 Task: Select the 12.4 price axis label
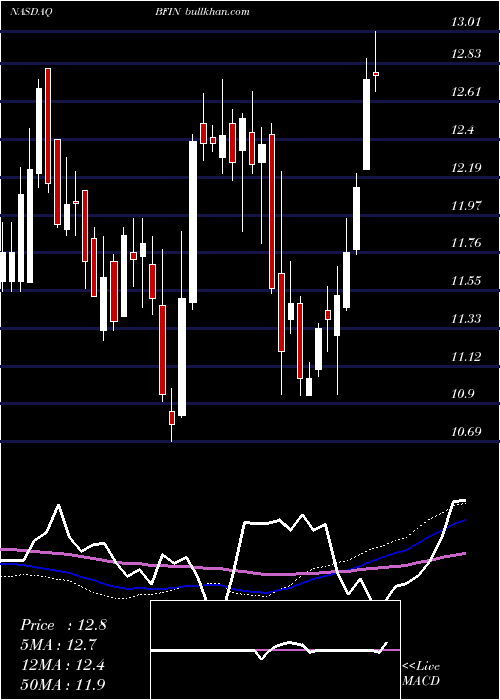(462, 130)
